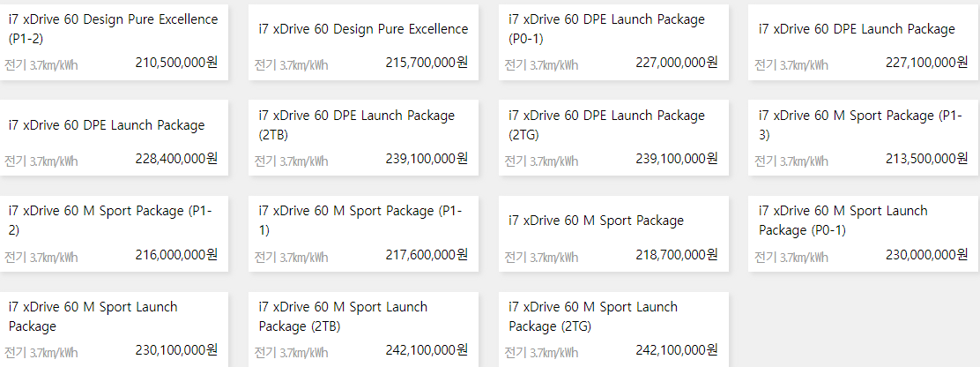
Task: Open the DPE Launch Package (P0-1) title
Action: click(606, 29)
